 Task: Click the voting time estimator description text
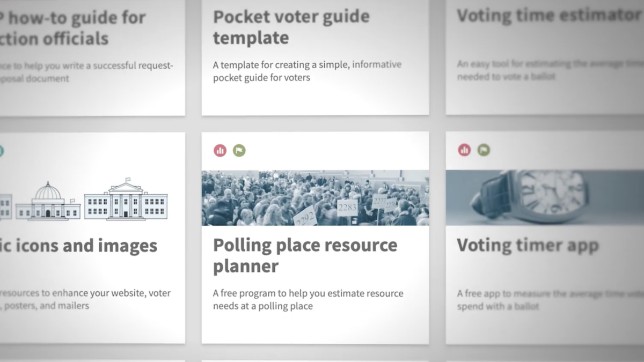tap(550, 70)
